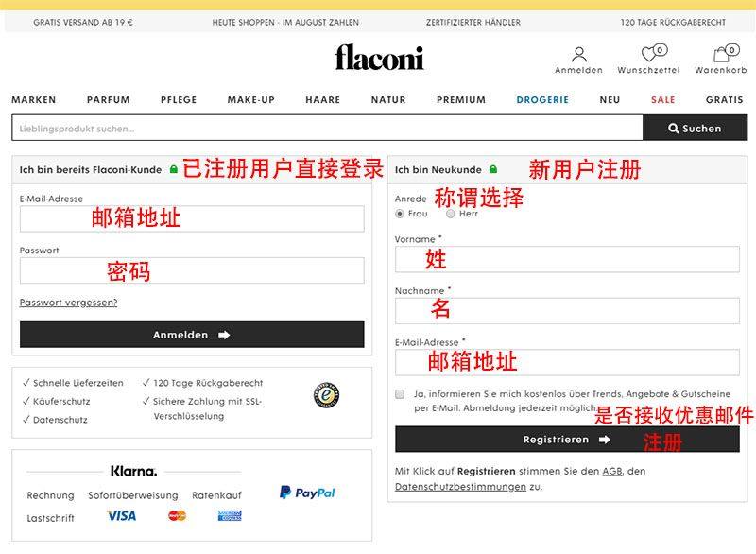This screenshot has height=554, width=756.
Task: Open the HAARE menu
Action: click(322, 100)
